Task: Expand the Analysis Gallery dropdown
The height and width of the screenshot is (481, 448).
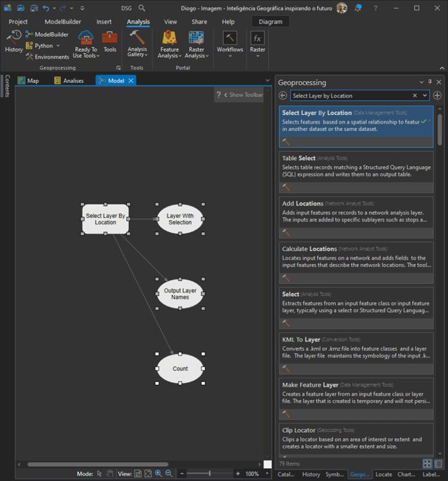Action: (146, 55)
